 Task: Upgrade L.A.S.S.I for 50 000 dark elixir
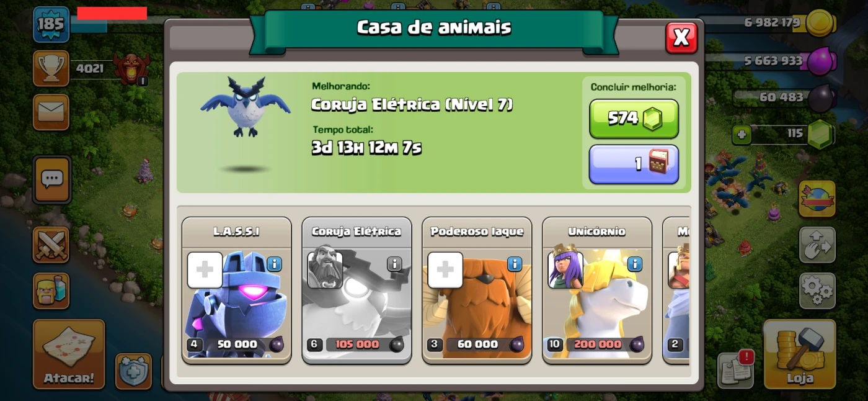tap(236, 345)
